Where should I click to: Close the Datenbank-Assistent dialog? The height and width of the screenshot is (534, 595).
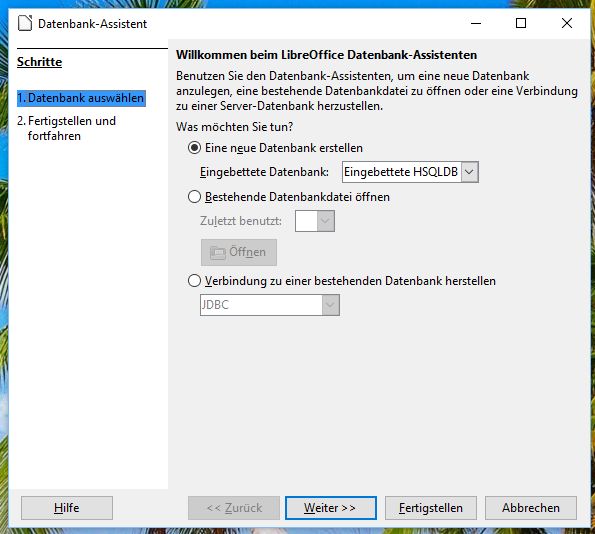567,23
